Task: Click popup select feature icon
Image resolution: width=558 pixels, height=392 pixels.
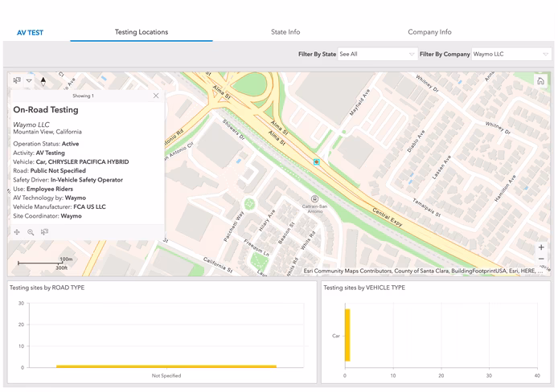Action: (44, 232)
